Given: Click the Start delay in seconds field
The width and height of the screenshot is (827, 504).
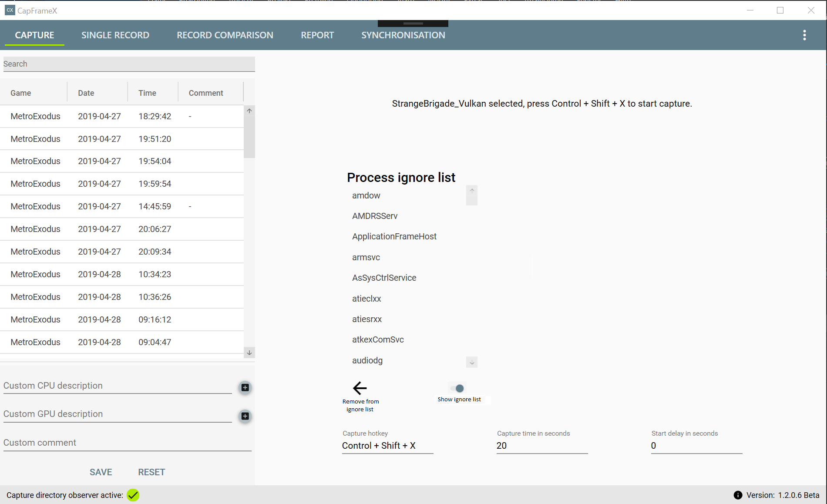Looking at the screenshot, I should [696, 446].
